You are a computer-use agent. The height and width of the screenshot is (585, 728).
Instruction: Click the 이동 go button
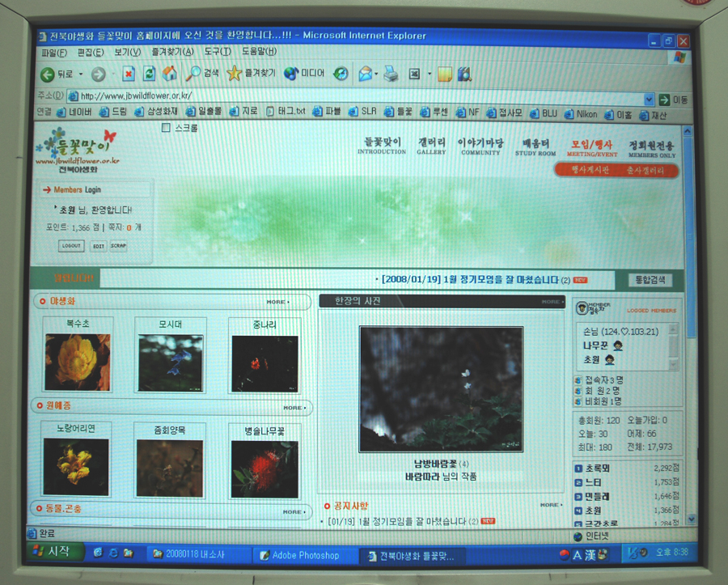pyautogui.click(x=673, y=100)
